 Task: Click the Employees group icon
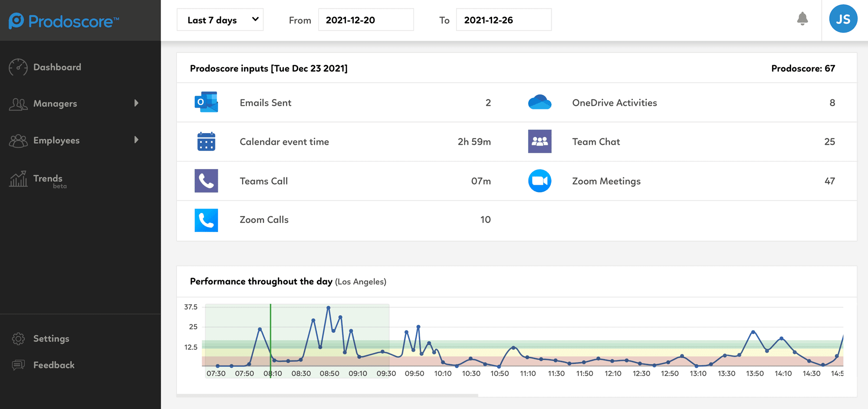point(18,141)
